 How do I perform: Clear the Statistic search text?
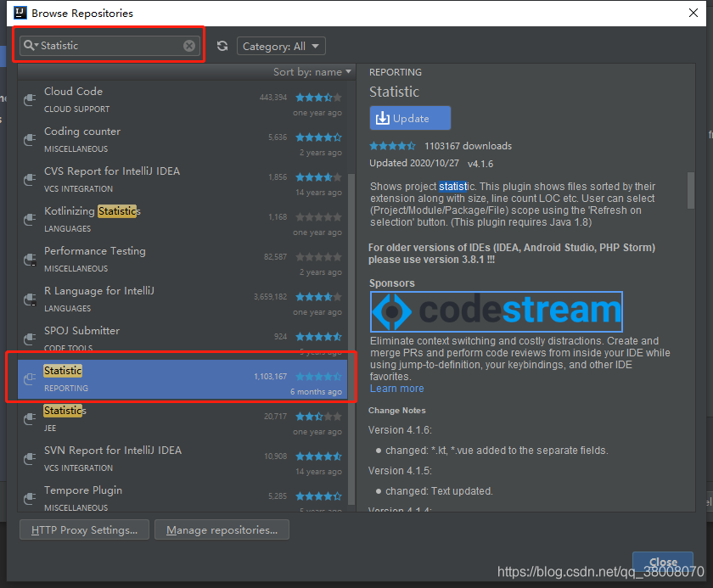[189, 46]
